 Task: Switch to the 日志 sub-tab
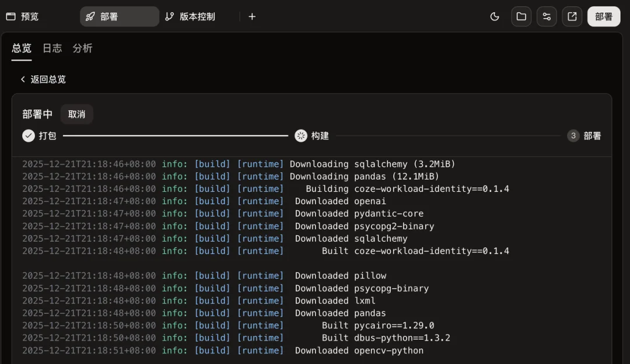pos(52,48)
